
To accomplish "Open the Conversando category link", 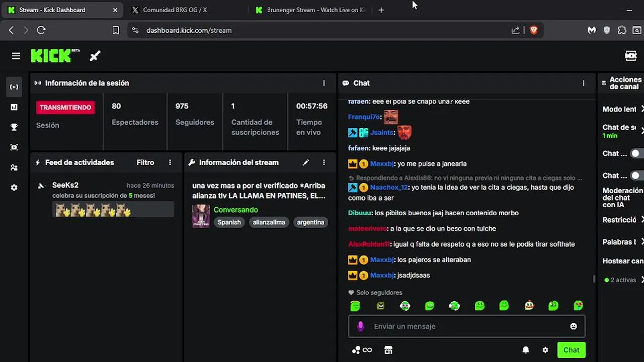I will click(x=235, y=210).
